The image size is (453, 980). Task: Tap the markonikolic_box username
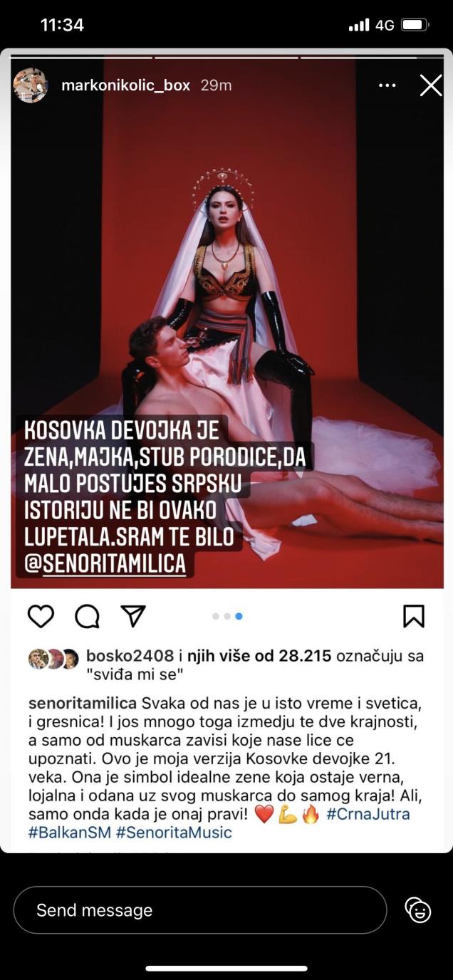(125, 85)
